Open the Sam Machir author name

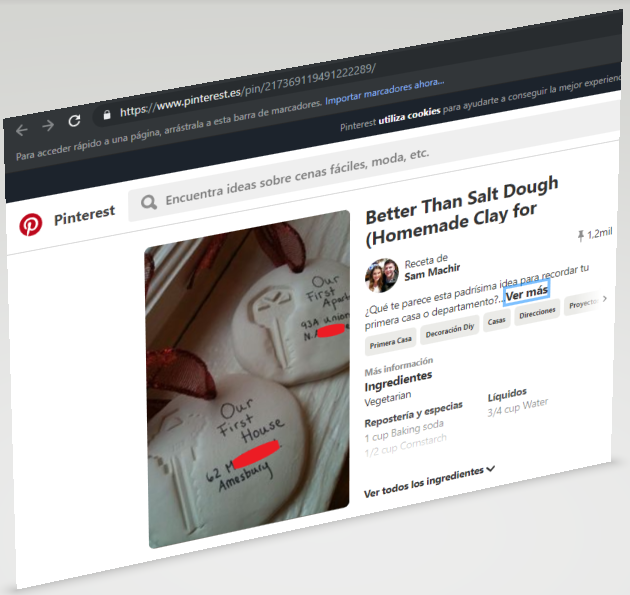click(x=432, y=272)
